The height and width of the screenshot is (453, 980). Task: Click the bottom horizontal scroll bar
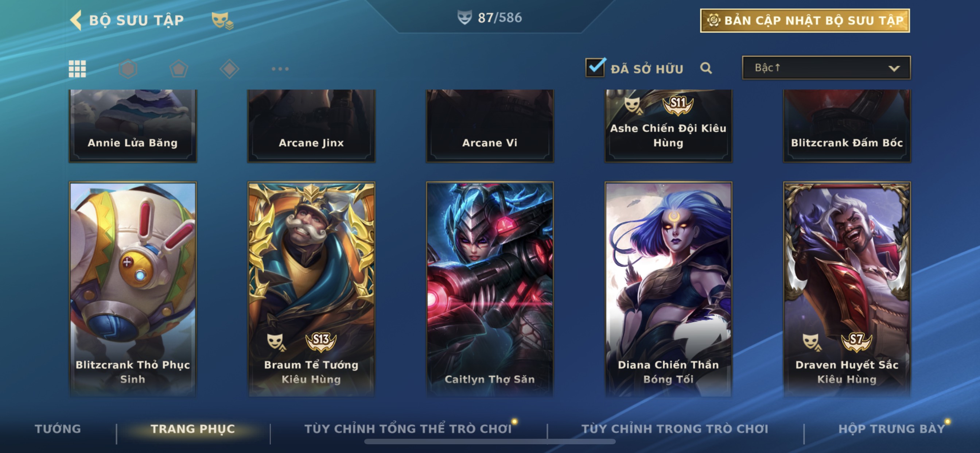coord(490,442)
